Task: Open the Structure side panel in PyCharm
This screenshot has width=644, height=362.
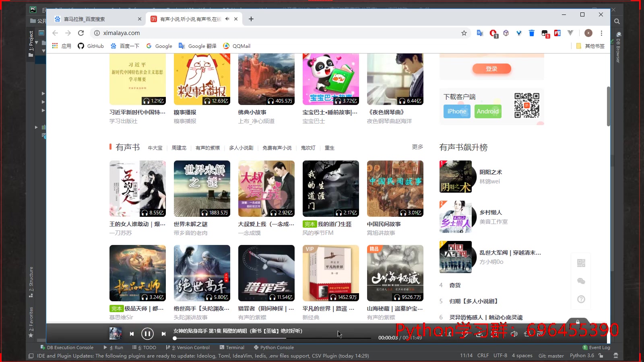Action: point(31,282)
